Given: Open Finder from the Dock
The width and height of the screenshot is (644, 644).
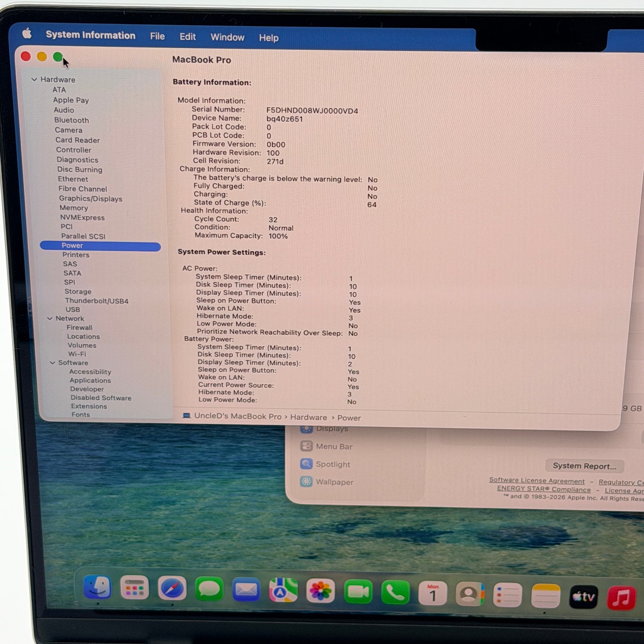Looking at the screenshot, I should click(x=98, y=587).
